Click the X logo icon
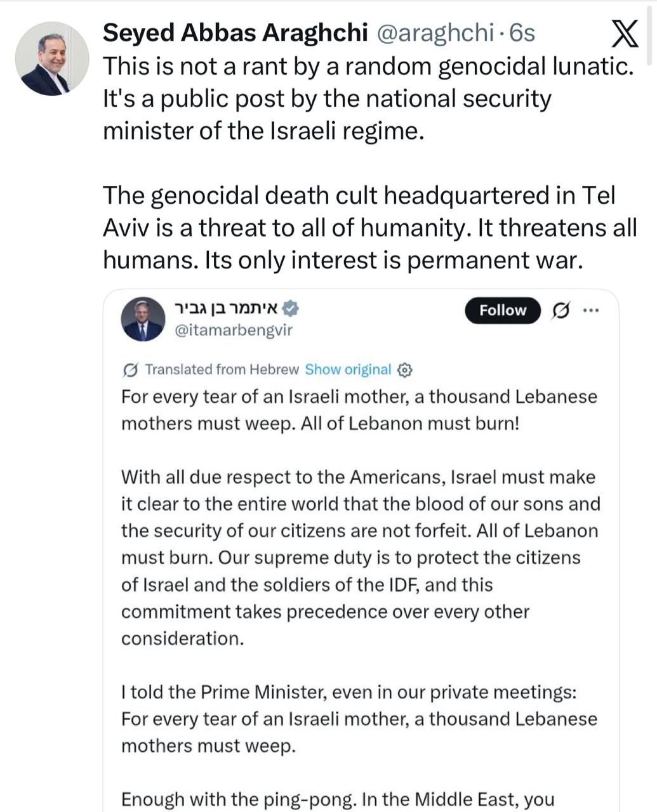This screenshot has width=657, height=812. click(625, 33)
